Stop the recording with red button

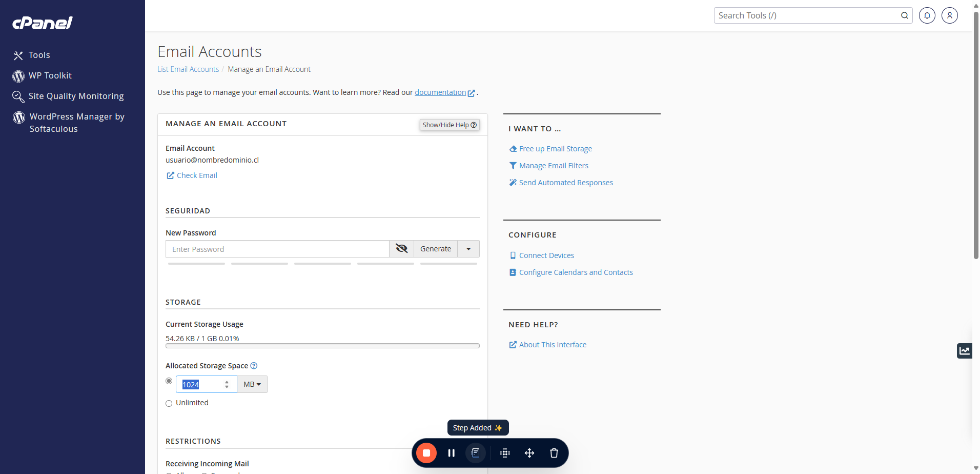[x=426, y=453]
